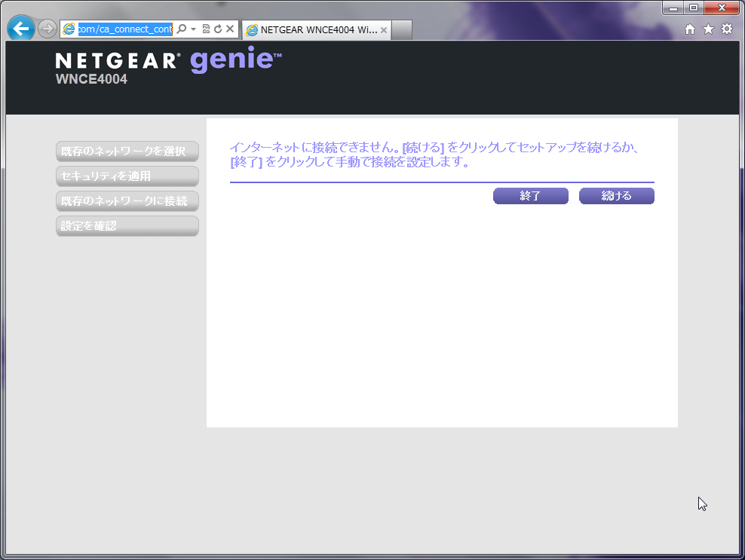Screen dimensions: 745x560
Task: Open Favorites star icon
Action: (708, 29)
